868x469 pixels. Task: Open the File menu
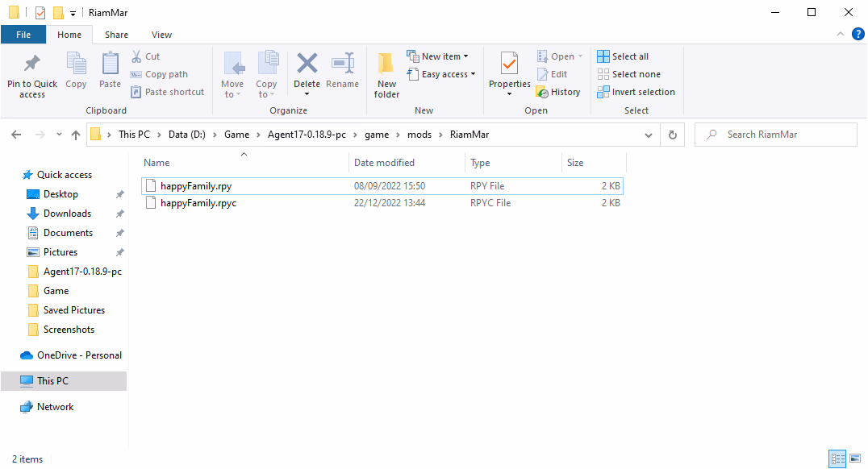[23, 35]
